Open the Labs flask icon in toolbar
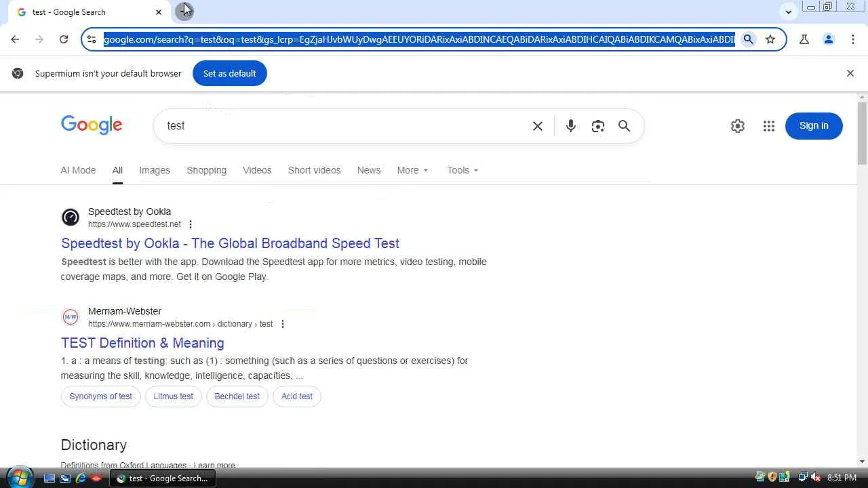Image resolution: width=868 pixels, height=488 pixels. pos(804,39)
